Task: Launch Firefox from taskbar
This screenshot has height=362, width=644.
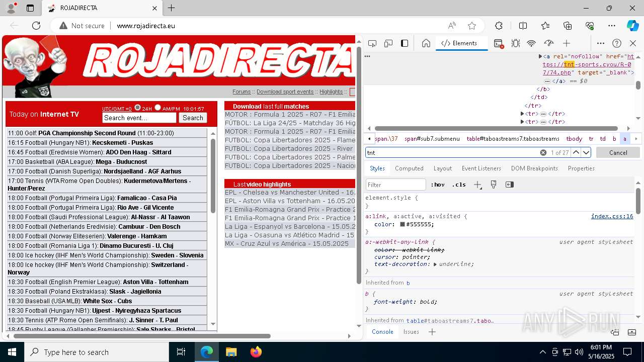Action: pos(256,352)
